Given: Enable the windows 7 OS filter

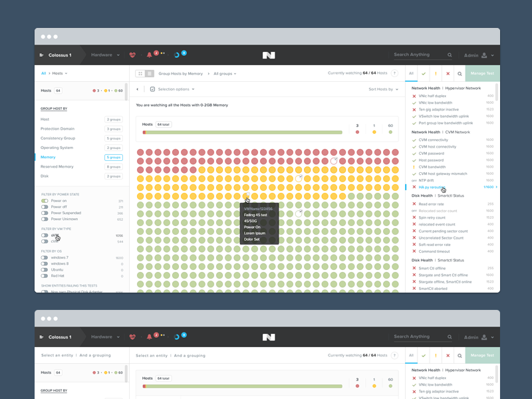Looking at the screenshot, I should 45,257.
